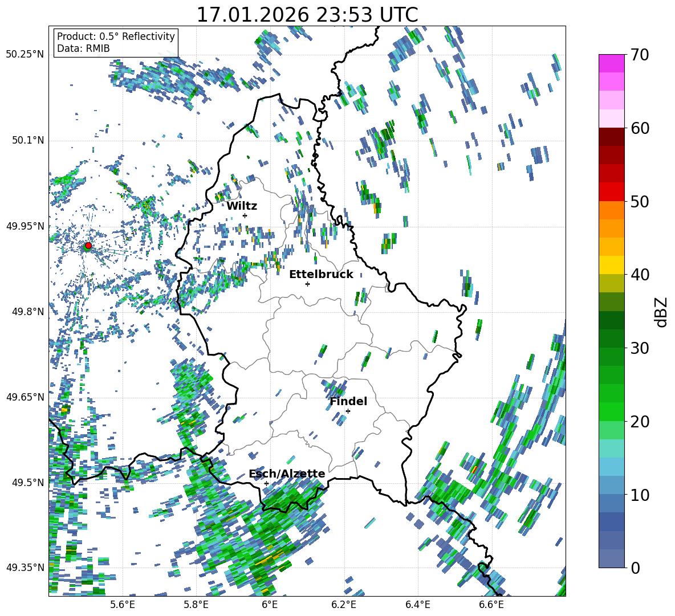This screenshot has height=616, width=675.
Task: Click the 50 value on the colorbar
Action: (x=640, y=201)
